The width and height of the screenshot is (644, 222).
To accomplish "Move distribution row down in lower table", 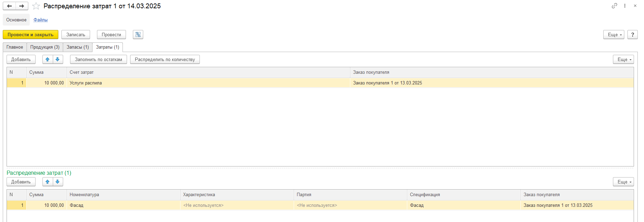I will 58,182.
